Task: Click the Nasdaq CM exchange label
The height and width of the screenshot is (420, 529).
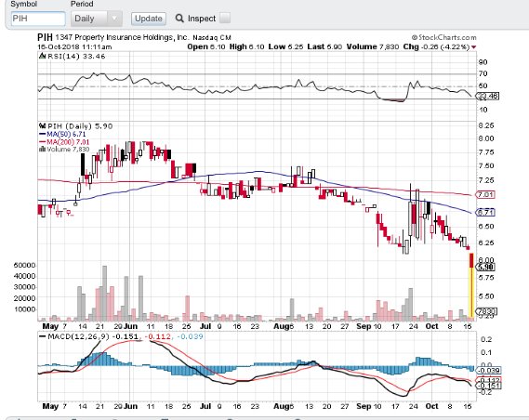Action: [x=212, y=38]
